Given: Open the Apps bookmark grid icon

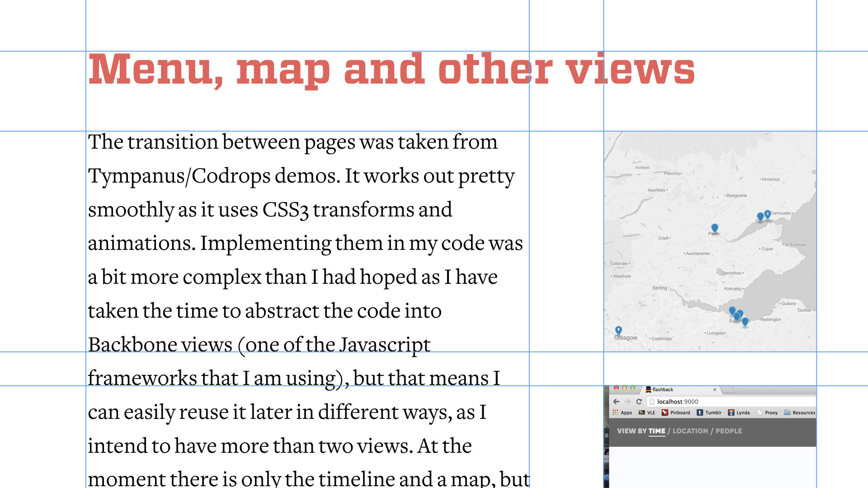Looking at the screenshot, I should [615, 413].
